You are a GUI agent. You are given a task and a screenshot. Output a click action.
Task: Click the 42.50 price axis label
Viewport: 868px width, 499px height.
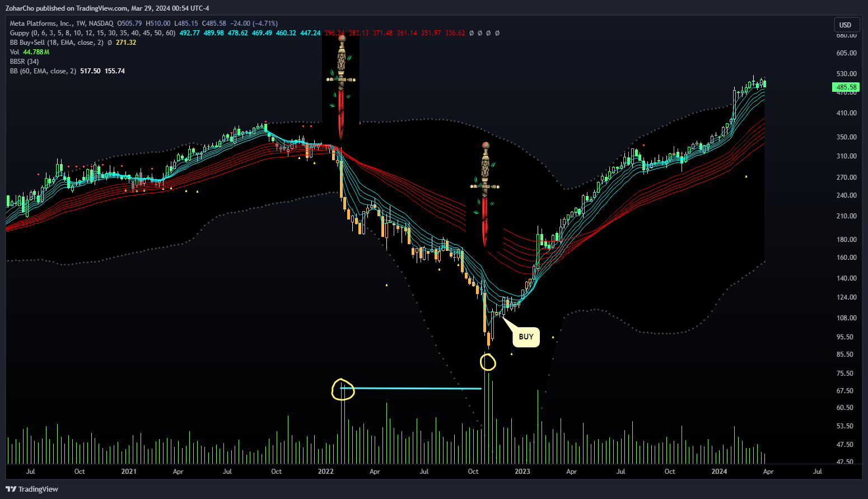coord(845,462)
